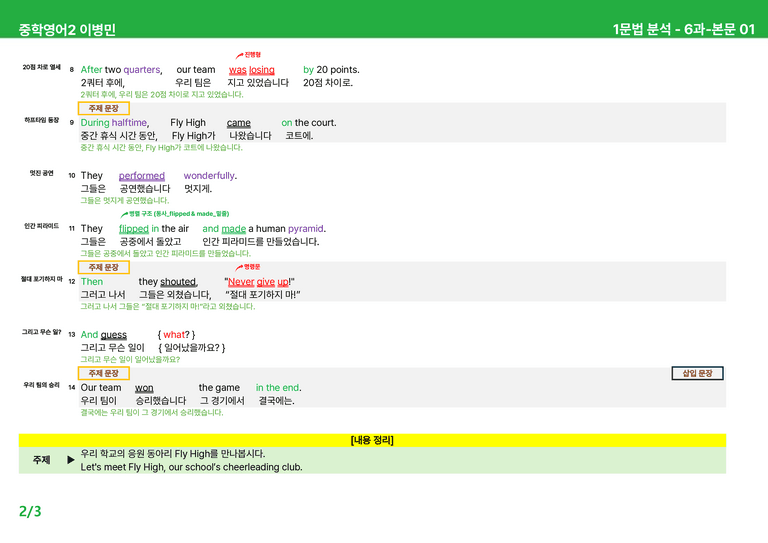
Task: Click the underlined word 'performed'
Action: coord(142,176)
